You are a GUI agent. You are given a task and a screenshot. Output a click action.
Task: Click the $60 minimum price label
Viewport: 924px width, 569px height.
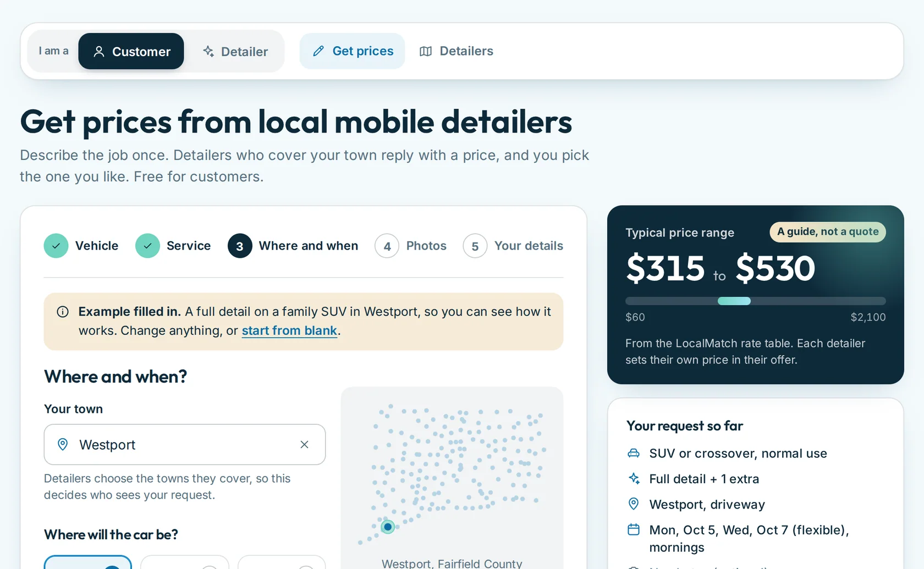click(x=635, y=317)
